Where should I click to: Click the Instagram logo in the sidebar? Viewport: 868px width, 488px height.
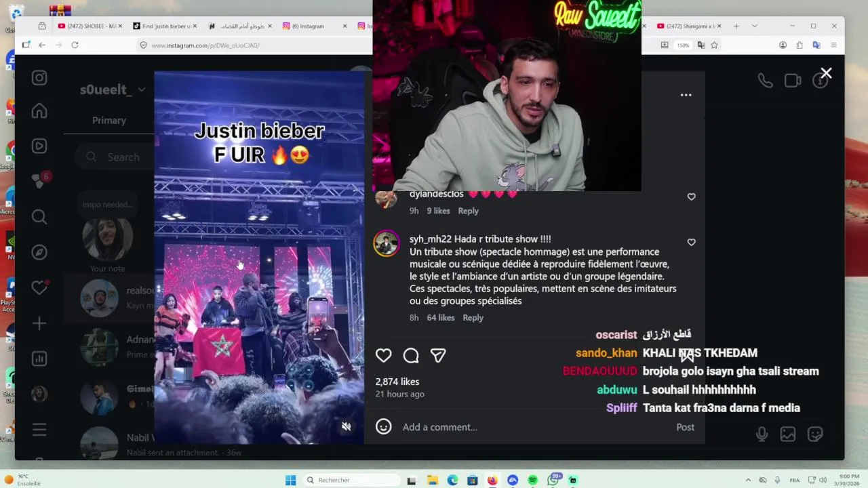(x=39, y=78)
